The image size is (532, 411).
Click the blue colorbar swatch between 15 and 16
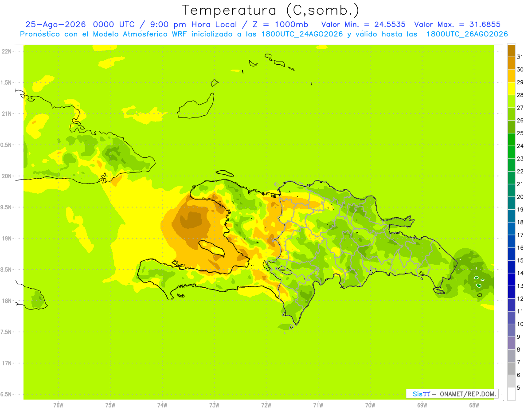[511, 254]
